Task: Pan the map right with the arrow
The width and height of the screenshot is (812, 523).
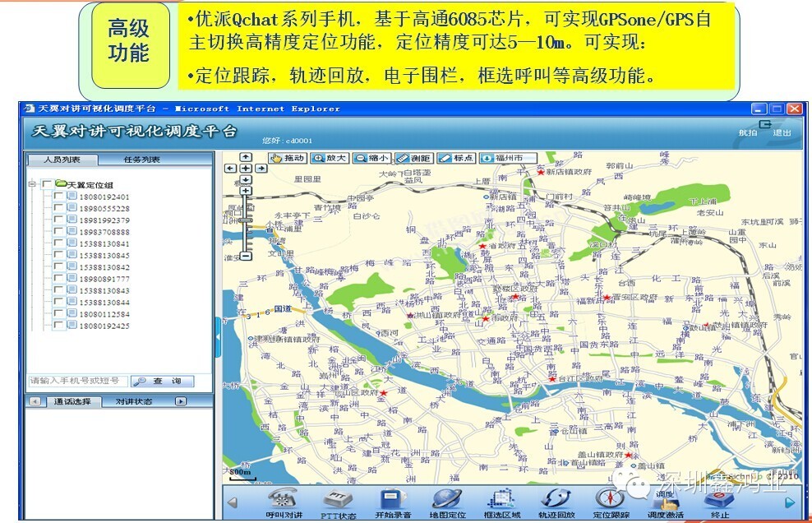Action: (x=261, y=169)
